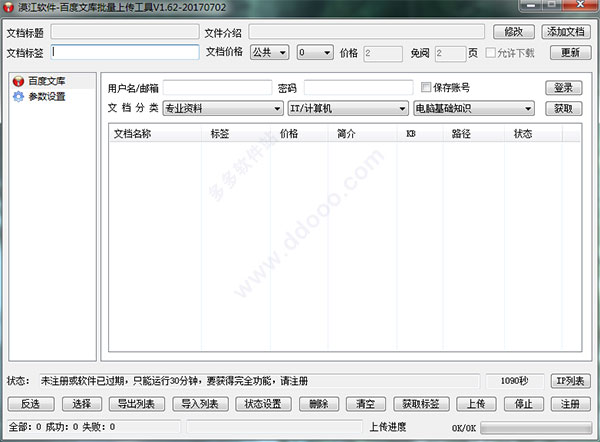The height and width of the screenshot is (442, 600).
Task: Click the KB column header
Action: (x=420, y=134)
